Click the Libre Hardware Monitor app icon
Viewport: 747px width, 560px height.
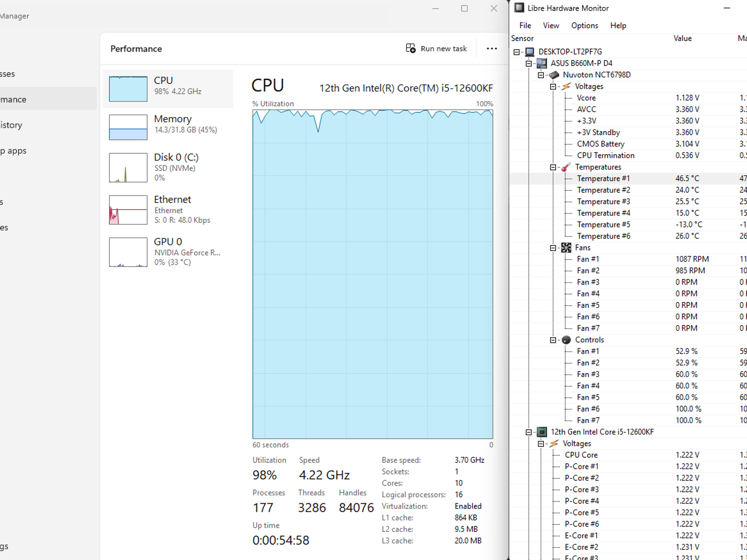(519, 8)
